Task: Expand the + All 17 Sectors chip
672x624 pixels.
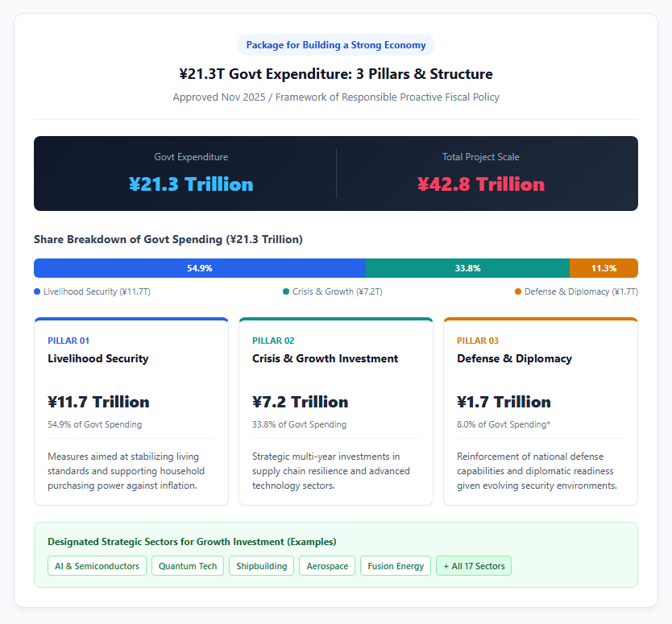Action: coord(474,566)
